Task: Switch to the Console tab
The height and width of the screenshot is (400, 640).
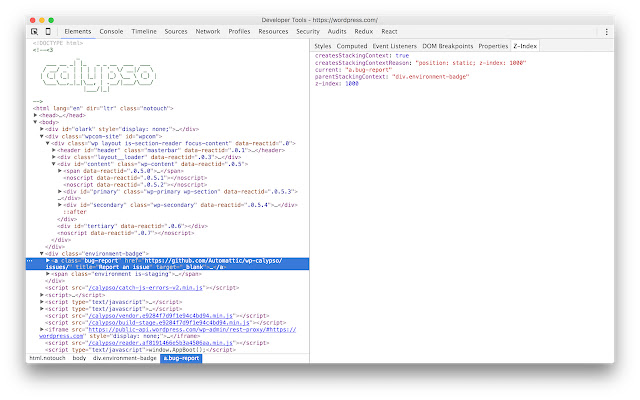Action: click(112, 31)
